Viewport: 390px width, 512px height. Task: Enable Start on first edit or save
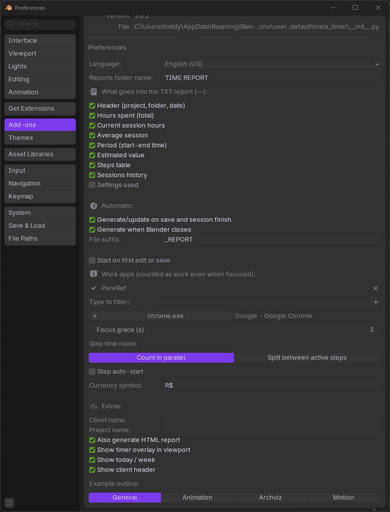coord(92,260)
